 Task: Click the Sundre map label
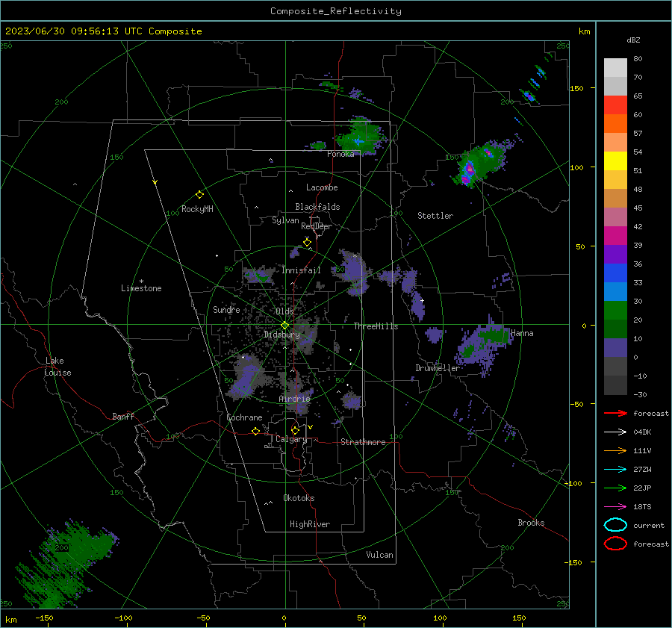tap(226, 309)
